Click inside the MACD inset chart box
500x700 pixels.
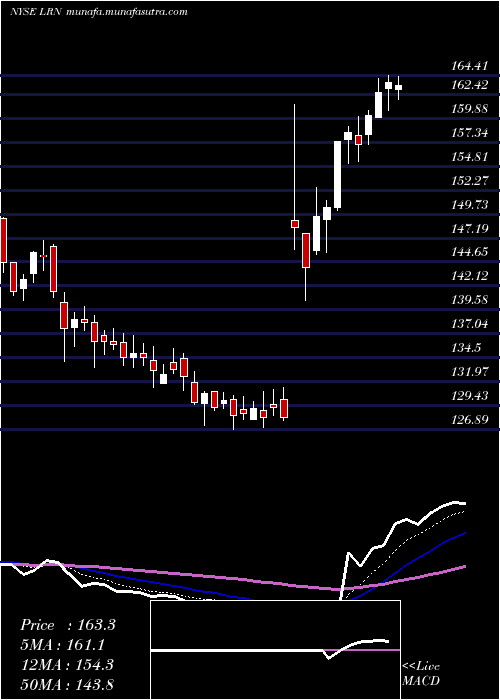[275, 650]
